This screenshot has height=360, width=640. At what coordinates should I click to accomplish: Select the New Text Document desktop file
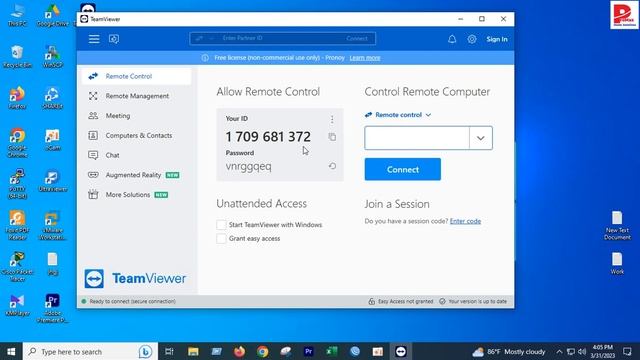617,225
